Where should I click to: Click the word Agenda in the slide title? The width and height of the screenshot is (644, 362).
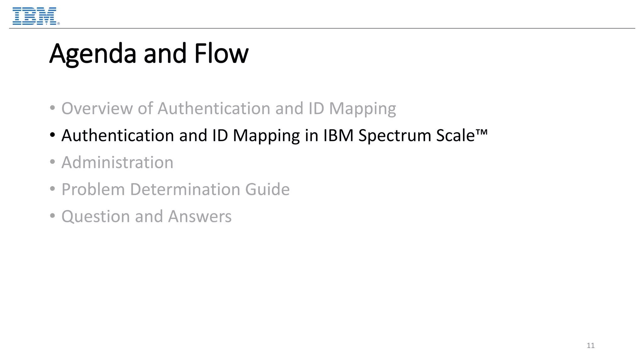(93, 54)
